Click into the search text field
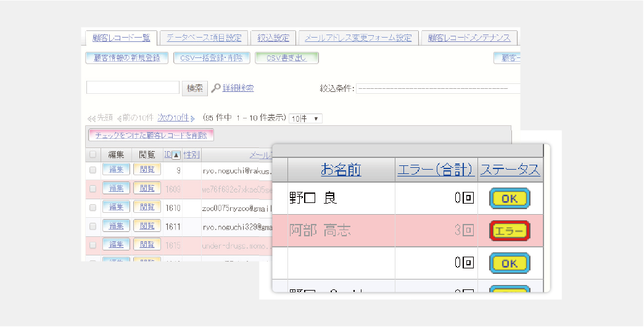The height and width of the screenshot is (327, 644). (x=133, y=88)
